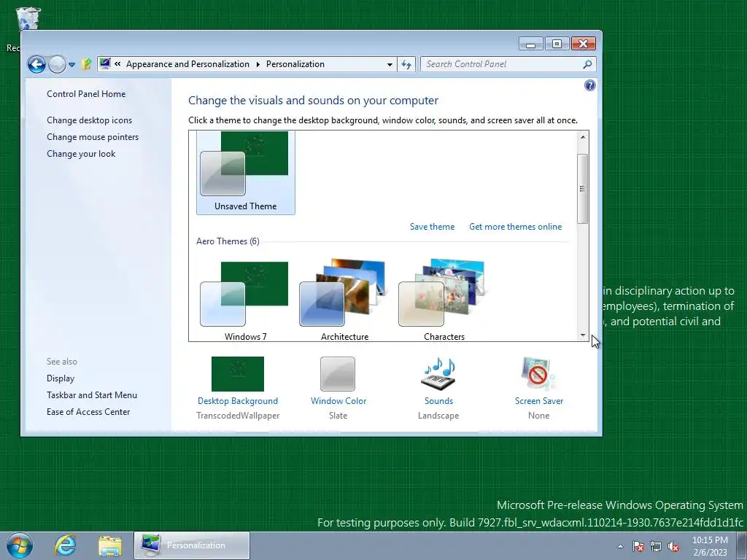Click the Recycle Bin desktop icon
Viewport: 747px width, 560px height.
click(28, 19)
